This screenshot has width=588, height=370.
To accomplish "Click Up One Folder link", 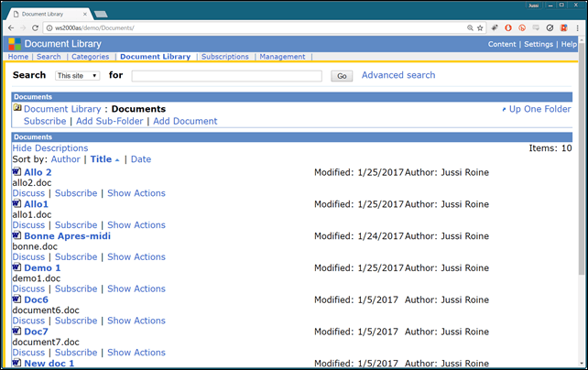I will 539,109.
